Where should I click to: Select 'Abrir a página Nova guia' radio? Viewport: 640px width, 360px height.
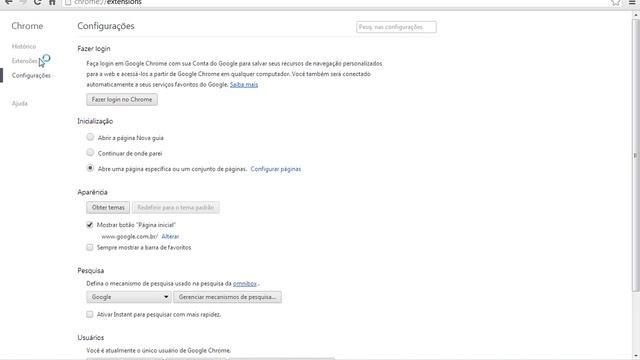point(90,137)
